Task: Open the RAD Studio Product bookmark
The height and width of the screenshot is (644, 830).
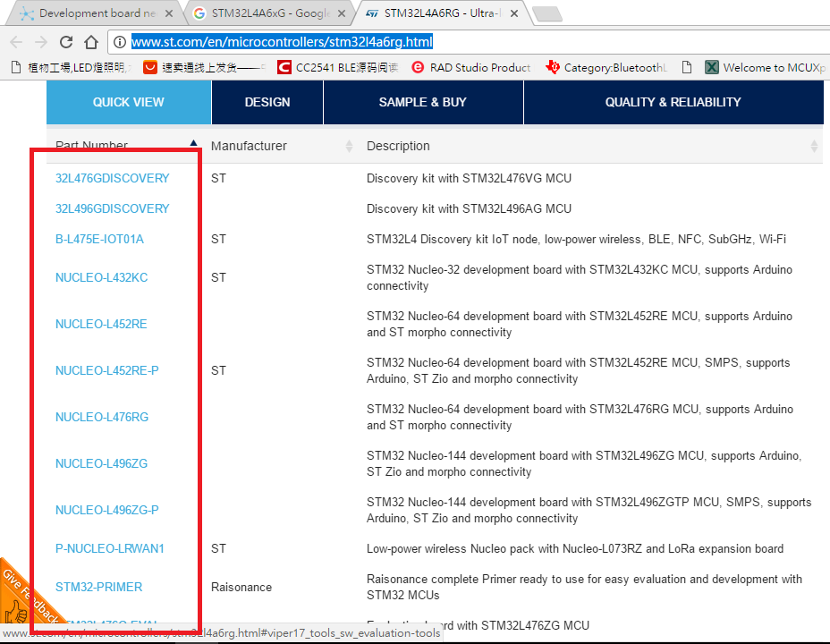Action: click(471, 68)
